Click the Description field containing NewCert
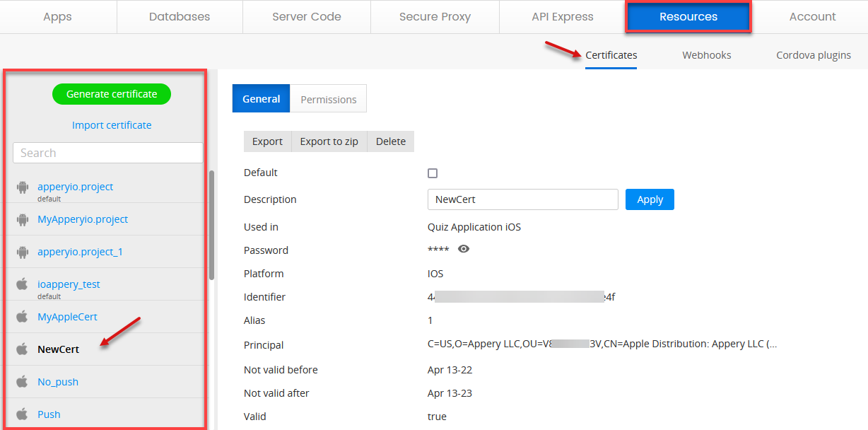 pyautogui.click(x=523, y=199)
